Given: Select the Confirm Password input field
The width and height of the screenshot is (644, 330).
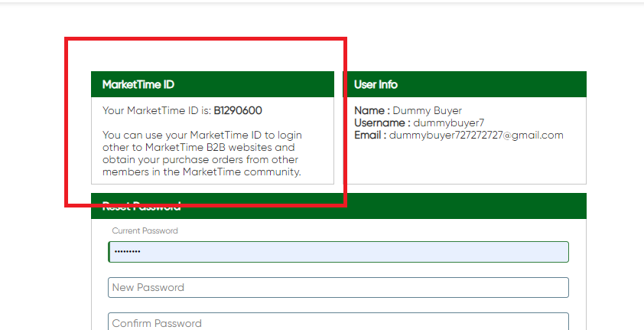Looking at the screenshot, I should (338, 322).
